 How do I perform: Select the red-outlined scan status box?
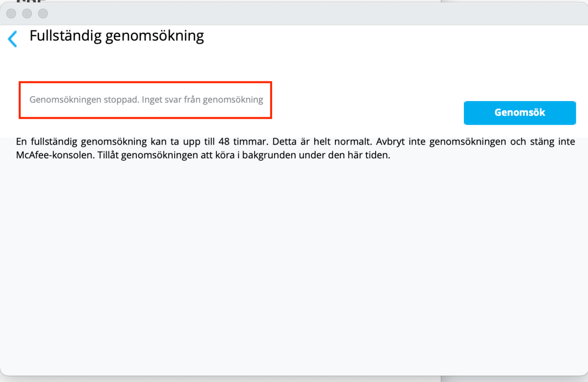click(145, 100)
